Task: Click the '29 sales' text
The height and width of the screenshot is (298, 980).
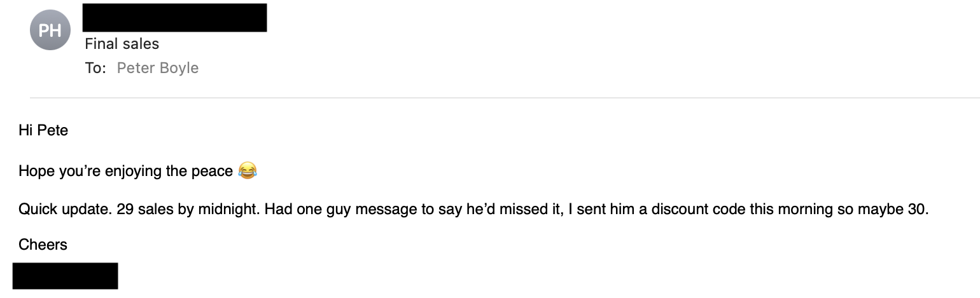Action: [146, 210]
